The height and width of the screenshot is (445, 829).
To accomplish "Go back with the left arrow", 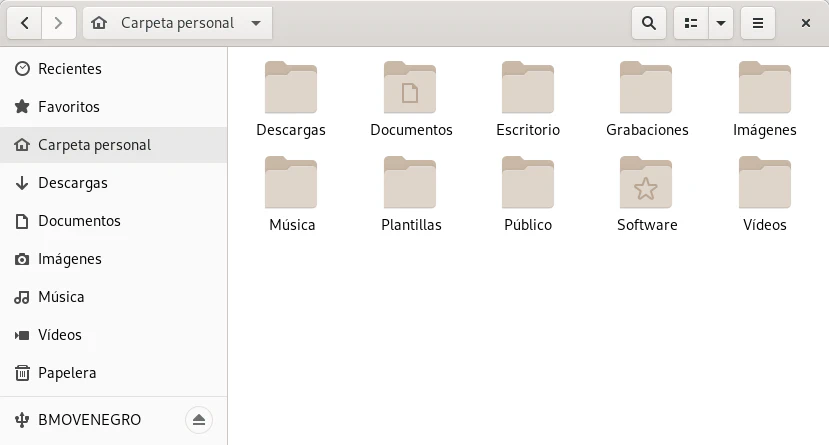I will pyautogui.click(x=25, y=23).
